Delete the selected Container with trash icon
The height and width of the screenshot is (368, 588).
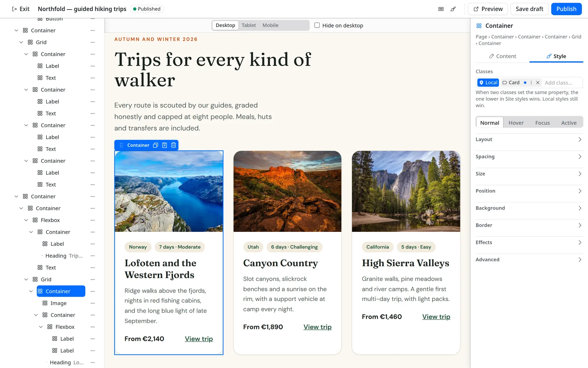(x=173, y=145)
